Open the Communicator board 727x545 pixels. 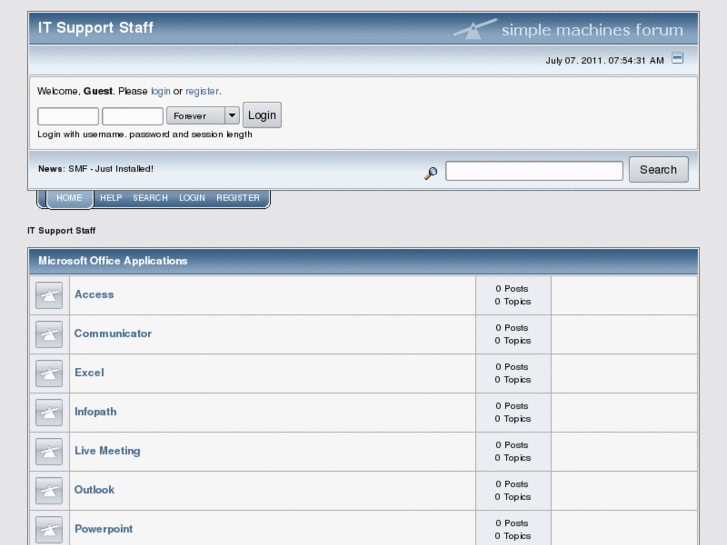[x=113, y=333]
